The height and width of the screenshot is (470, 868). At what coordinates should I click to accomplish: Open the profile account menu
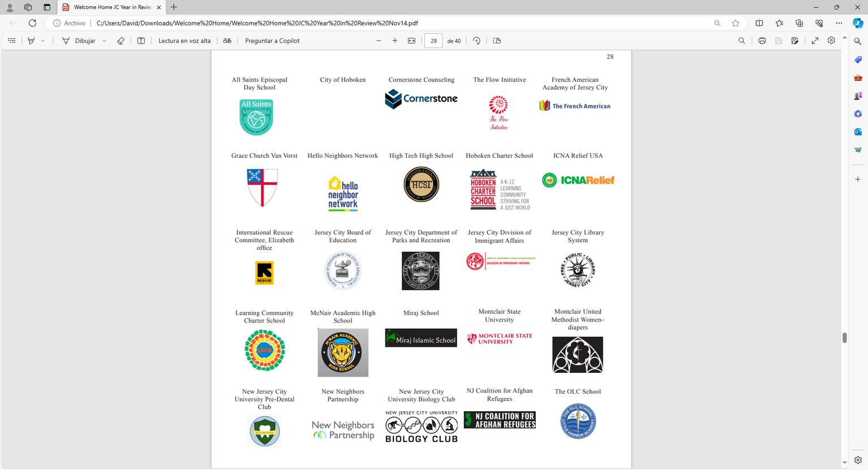pyautogui.click(x=10, y=7)
